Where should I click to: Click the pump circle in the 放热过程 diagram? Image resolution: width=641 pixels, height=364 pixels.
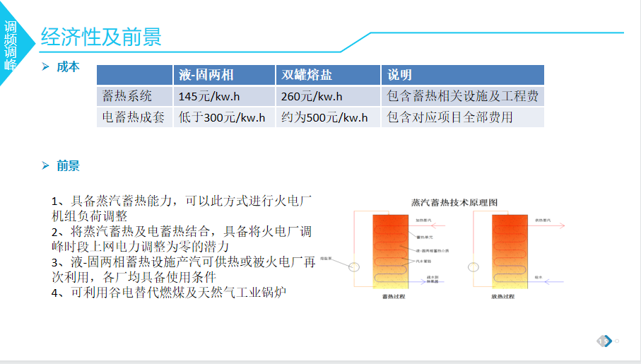472,267
